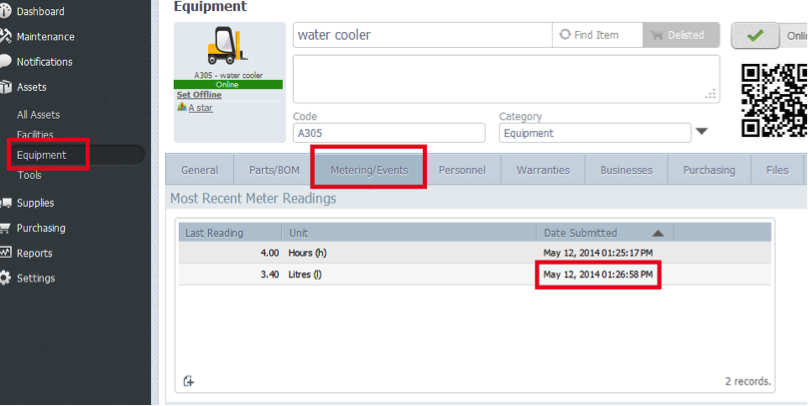Switch to the Parts/BOM tab

click(274, 170)
